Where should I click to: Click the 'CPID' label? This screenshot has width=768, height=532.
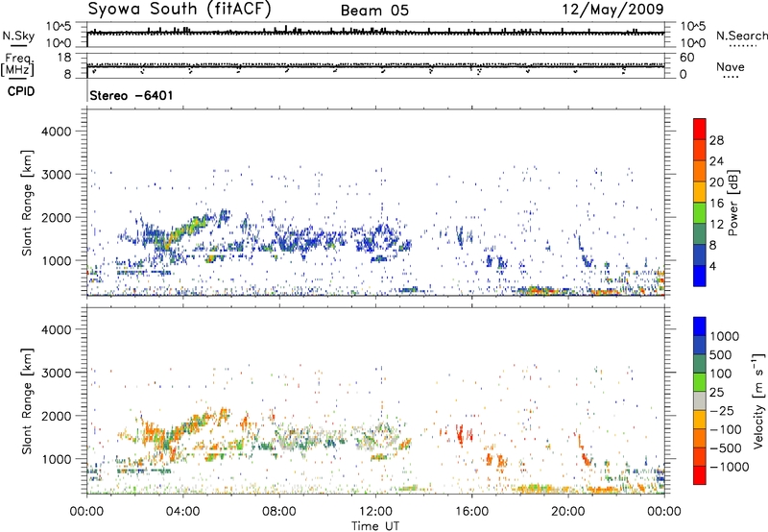tap(21, 91)
